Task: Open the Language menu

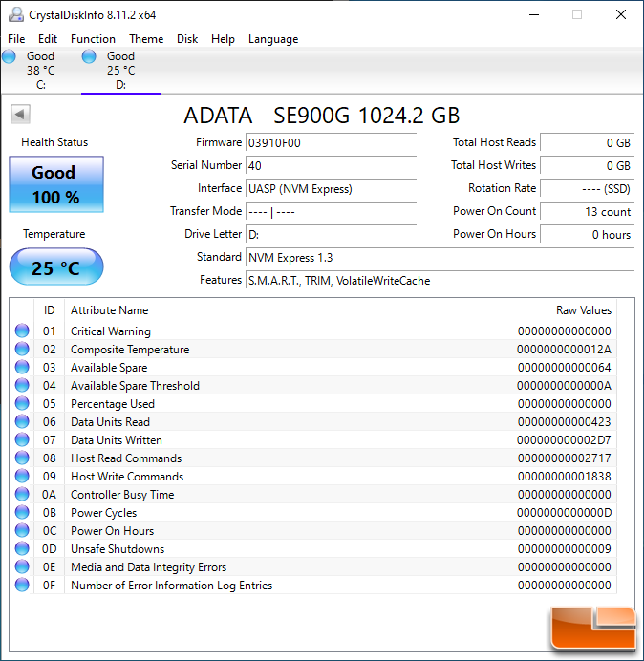Action: coord(273,39)
